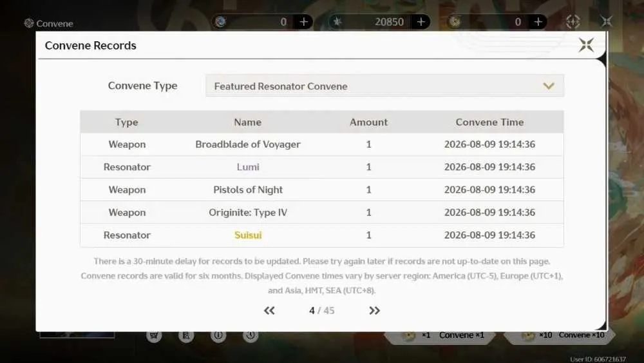Image resolution: width=644 pixels, height=363 pixels.
Task: Click the dropdown chevron arrow
Action: pos(549,86)
